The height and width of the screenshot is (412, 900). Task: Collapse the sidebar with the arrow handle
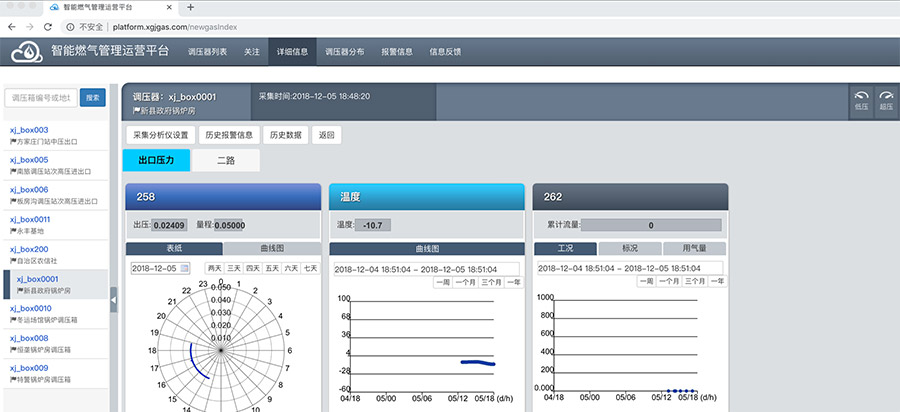coord(113,300)
